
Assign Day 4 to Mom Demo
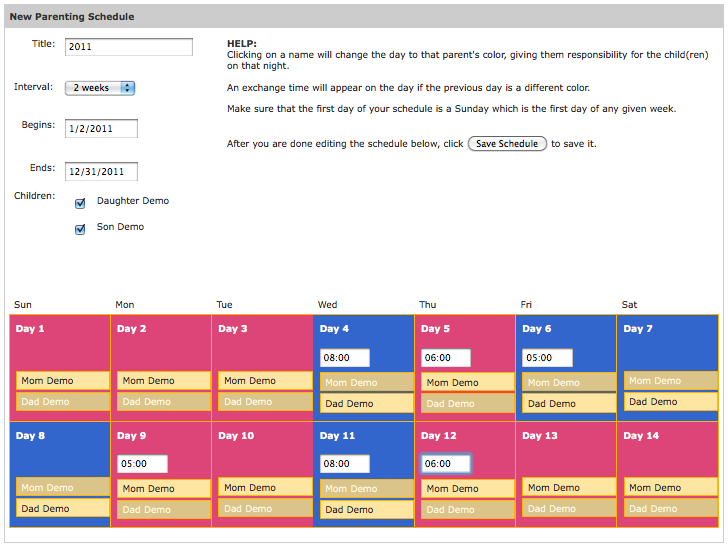(x=366, y=383)
